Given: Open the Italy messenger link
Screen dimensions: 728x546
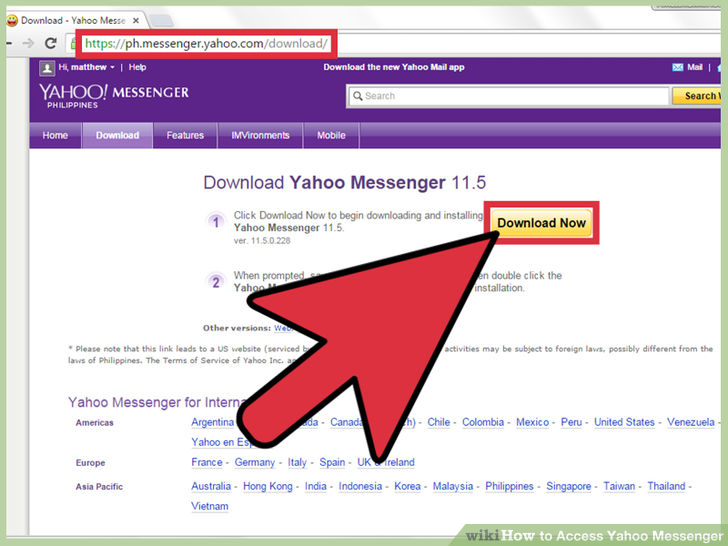Looking at the screenshot, I should 297,462.
